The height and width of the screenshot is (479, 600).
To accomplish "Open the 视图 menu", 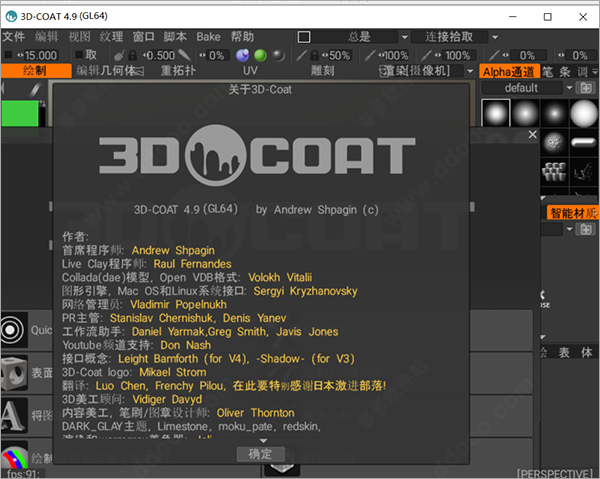I will pyautogui.click(x=79, y=37).
